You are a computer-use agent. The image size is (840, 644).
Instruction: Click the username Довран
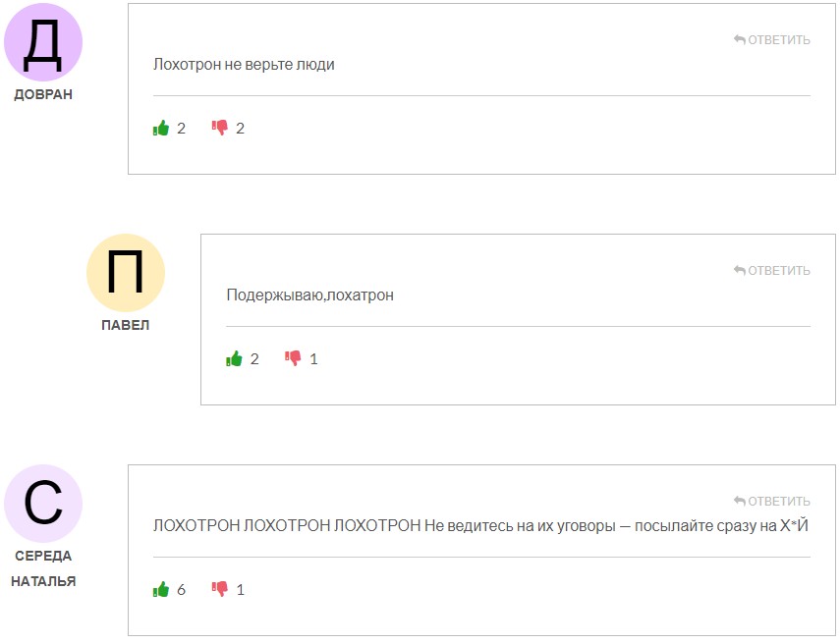(44, 94)
